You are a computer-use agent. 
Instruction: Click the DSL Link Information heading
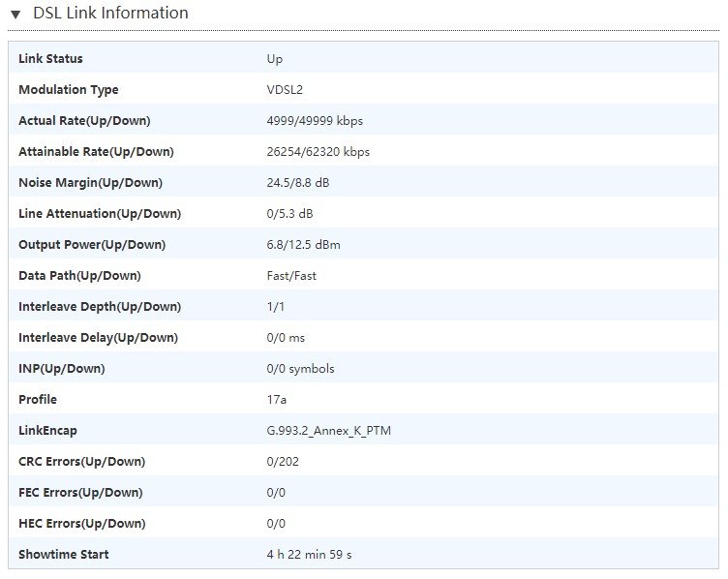pyautogui.click(x=110, y=13)
